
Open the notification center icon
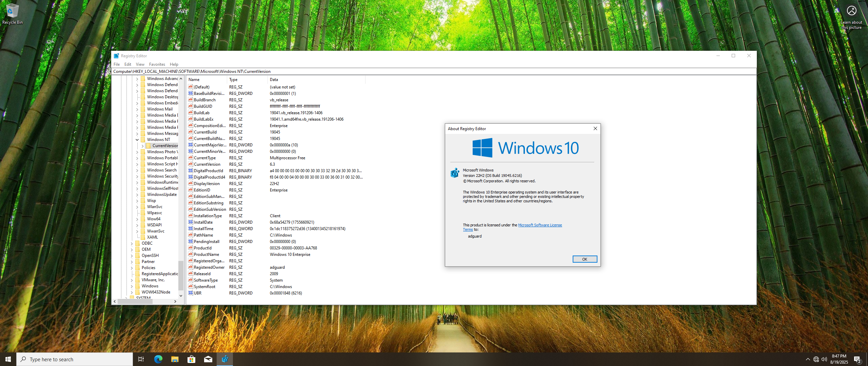[857, 359]
